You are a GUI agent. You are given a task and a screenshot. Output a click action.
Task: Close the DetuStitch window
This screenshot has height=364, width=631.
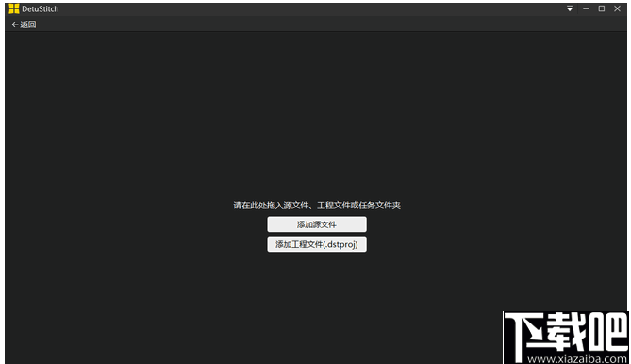pyautogui.click(x=617, y=8)
